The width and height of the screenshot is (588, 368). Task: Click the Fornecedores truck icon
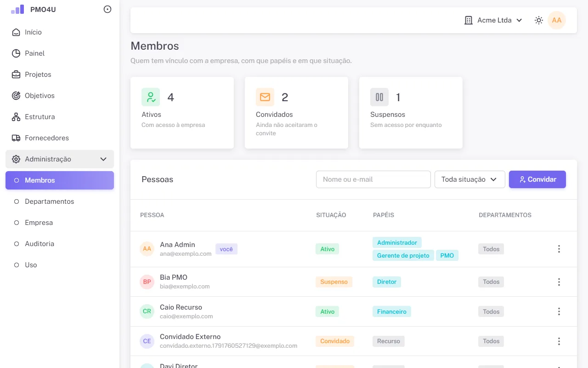[x=16, y=138]
